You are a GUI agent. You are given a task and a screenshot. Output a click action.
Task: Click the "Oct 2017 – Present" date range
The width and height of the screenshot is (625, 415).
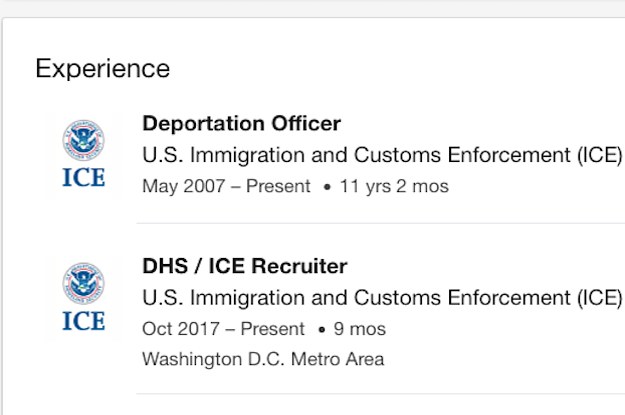(x=223, y=329)
